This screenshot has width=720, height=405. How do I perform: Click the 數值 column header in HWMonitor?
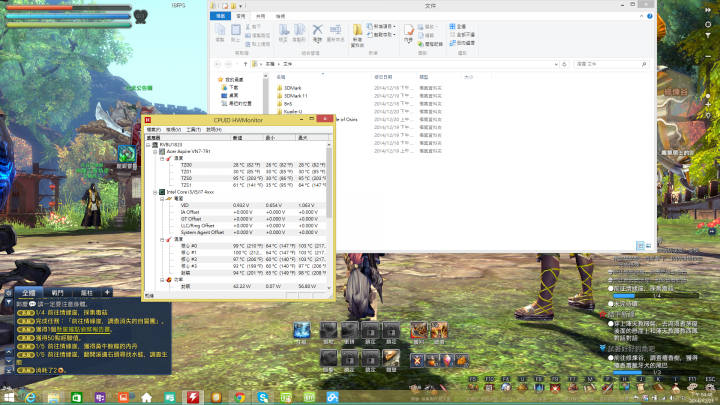point(247,138)
